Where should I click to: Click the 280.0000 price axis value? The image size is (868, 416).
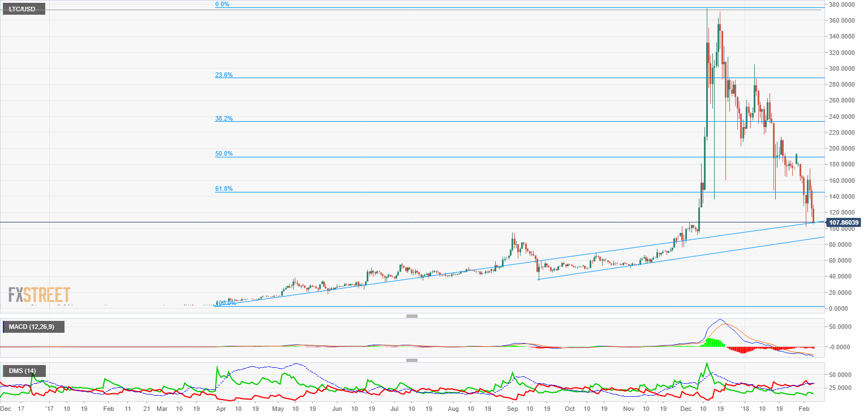(x=842, y=84)
